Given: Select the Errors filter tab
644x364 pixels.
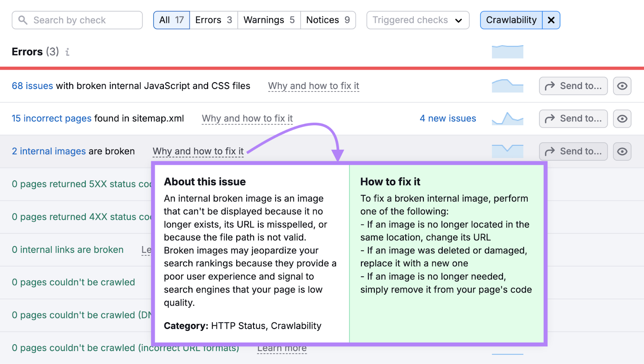Looking at the screenshot, I should [x=213, y=20].
